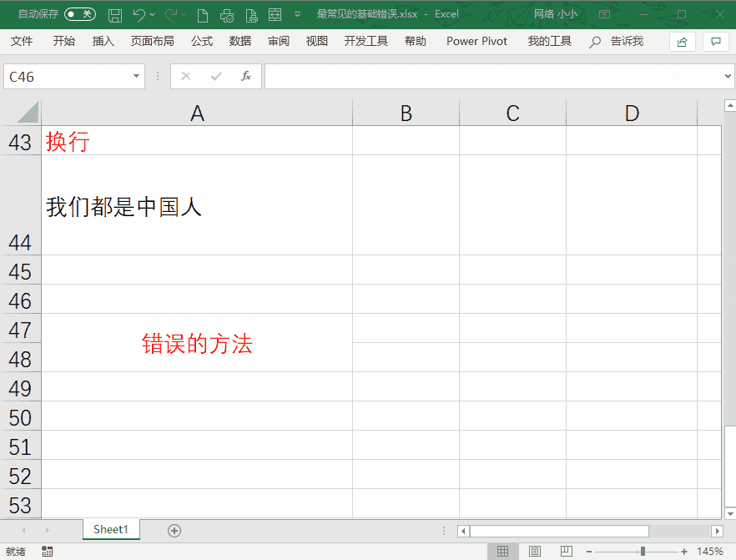Select row 43 header
Screen dimensions: 736x560
pyautogui.click(x=20, y=141)
